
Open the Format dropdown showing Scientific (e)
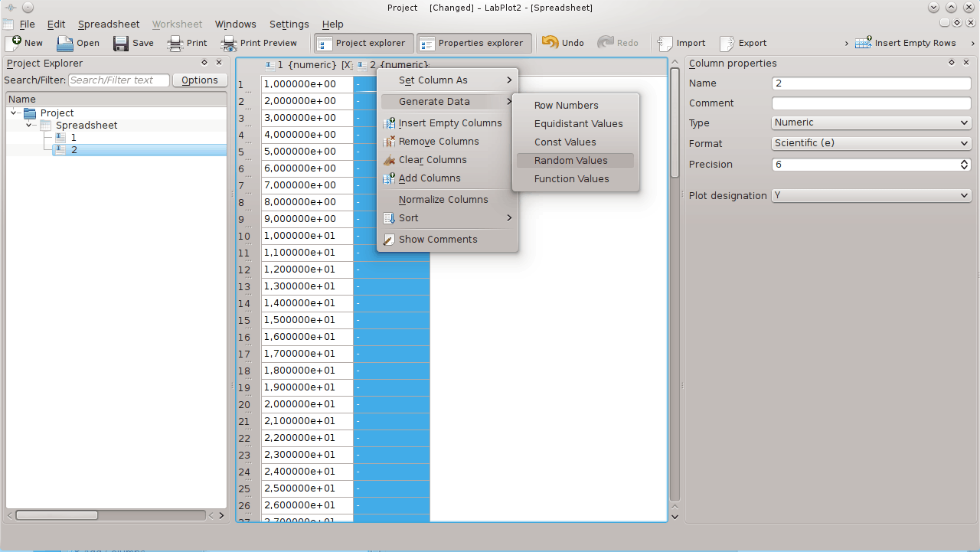click(871, 143)
